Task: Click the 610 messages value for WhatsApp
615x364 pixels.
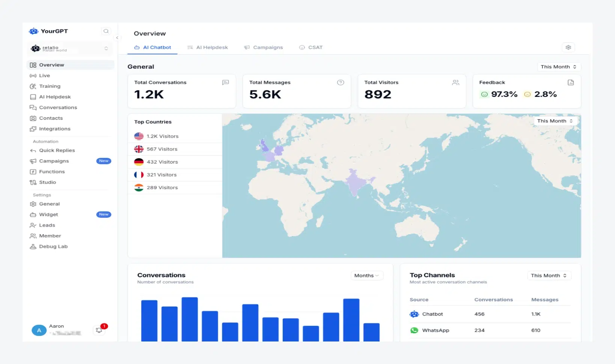Action: click(536, 330)
